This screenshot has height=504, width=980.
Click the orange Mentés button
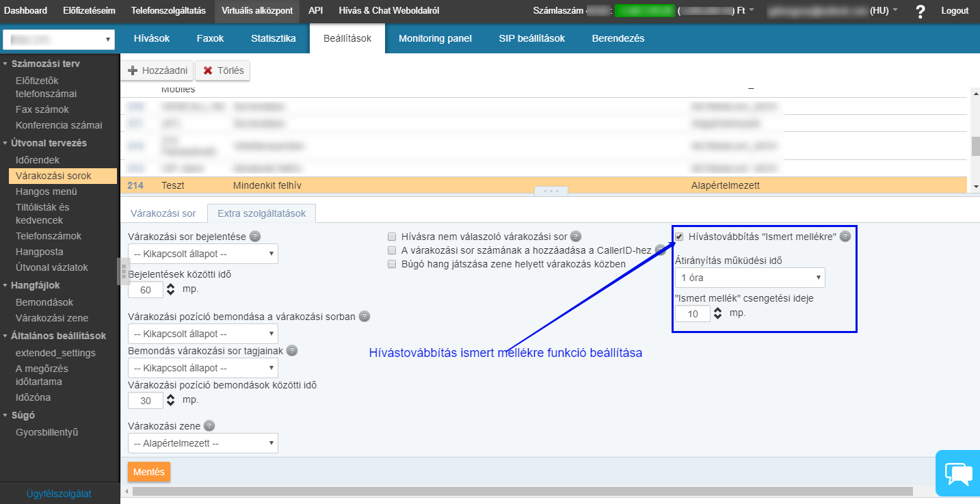[x=149, y=472]
